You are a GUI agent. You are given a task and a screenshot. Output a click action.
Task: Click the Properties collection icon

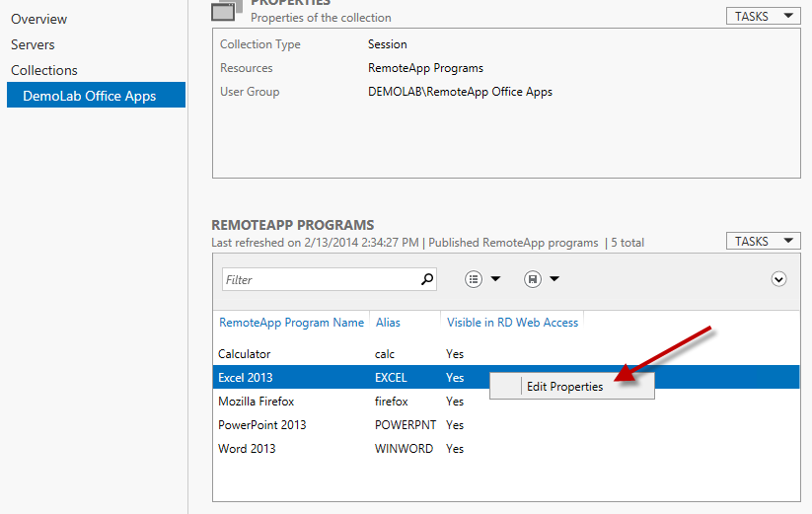(226, 9)
